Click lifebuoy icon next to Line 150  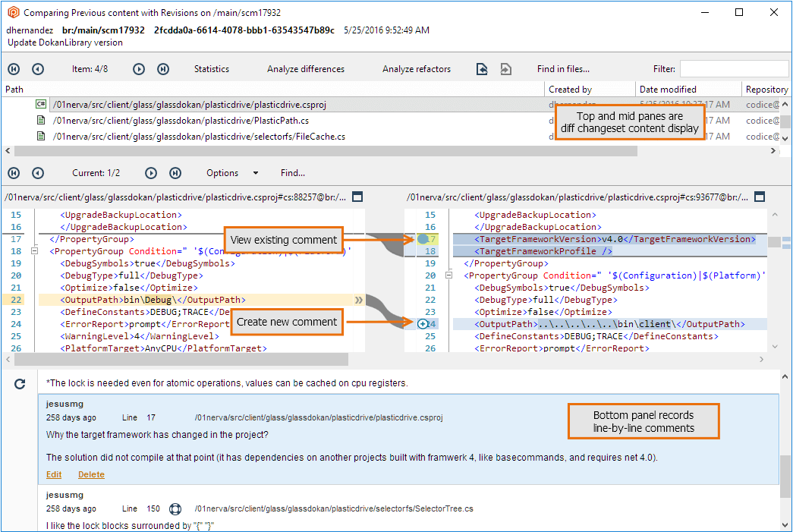(x=175, y=508)
